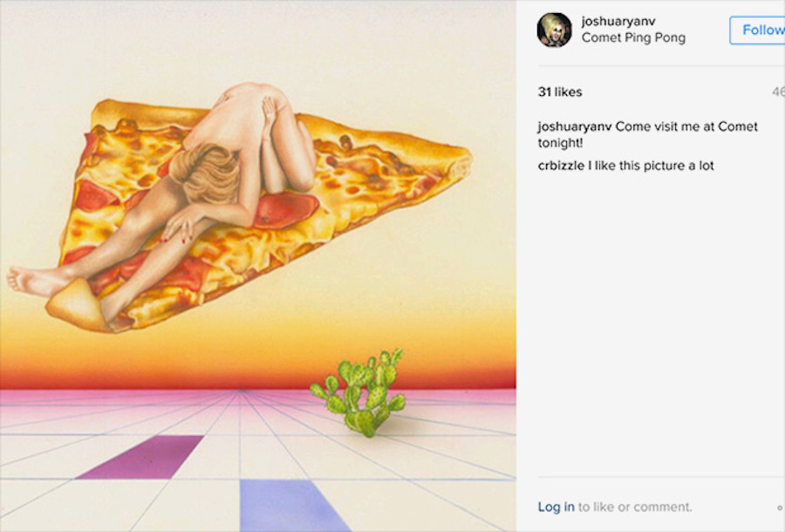
Task: Open the joshuaryanv username in post header
Action: (618, 21)
